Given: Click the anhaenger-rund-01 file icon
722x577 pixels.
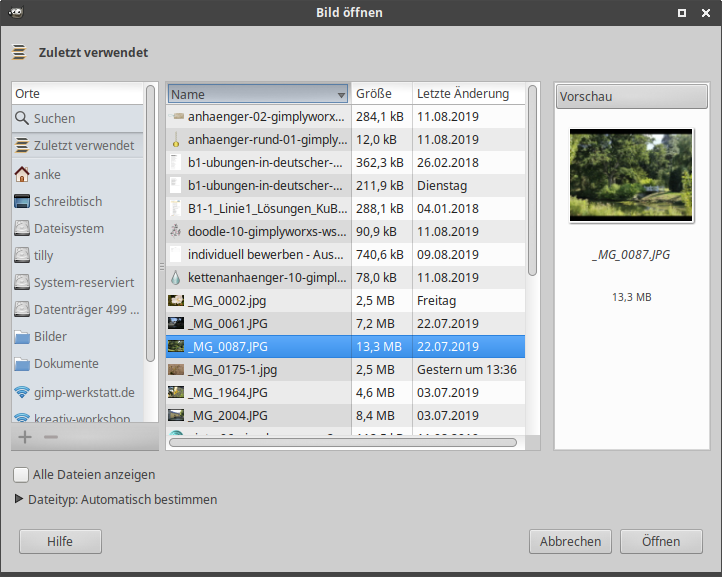Looking at the screenshot, I should click(x=175, y=140).
